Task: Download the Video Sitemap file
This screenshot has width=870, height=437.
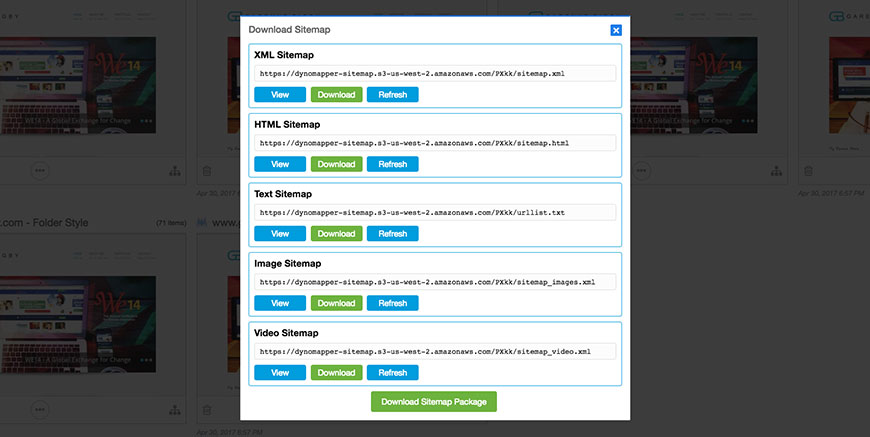Action: [336, 372]
